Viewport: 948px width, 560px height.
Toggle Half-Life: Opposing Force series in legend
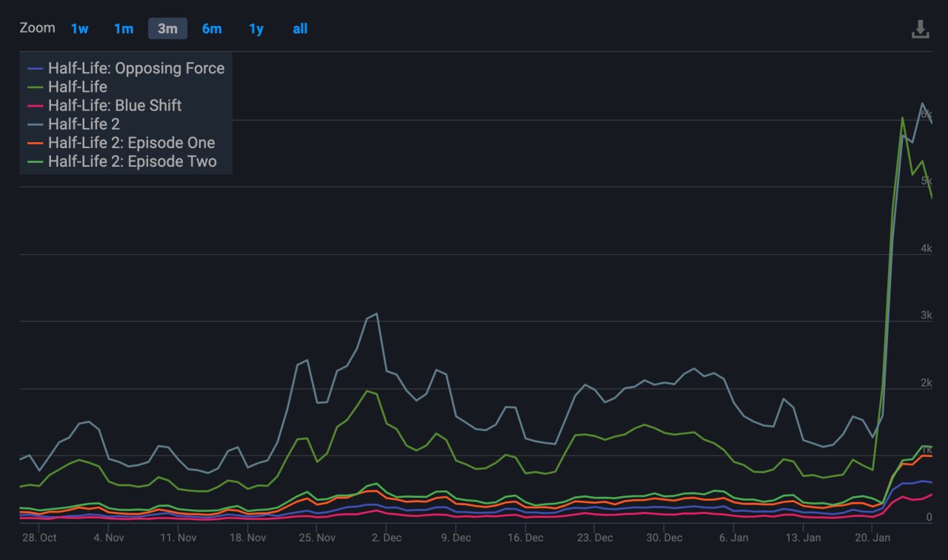[126, 68]
